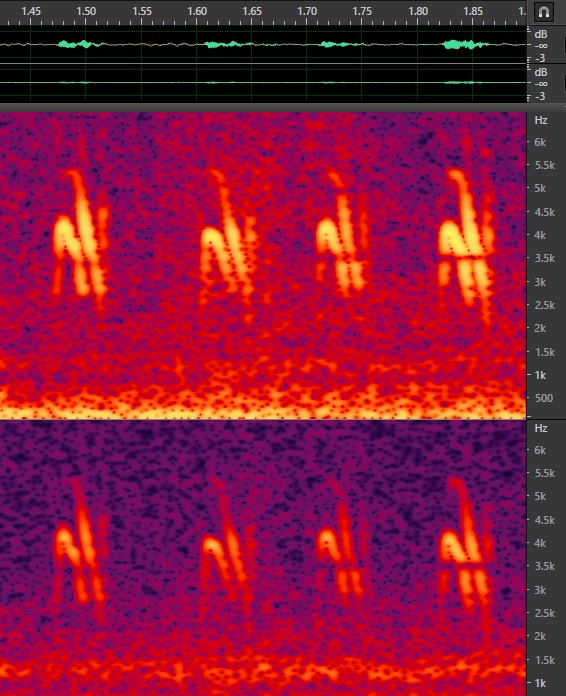Click the first waveform burst in the upper channel

[81, 44]
